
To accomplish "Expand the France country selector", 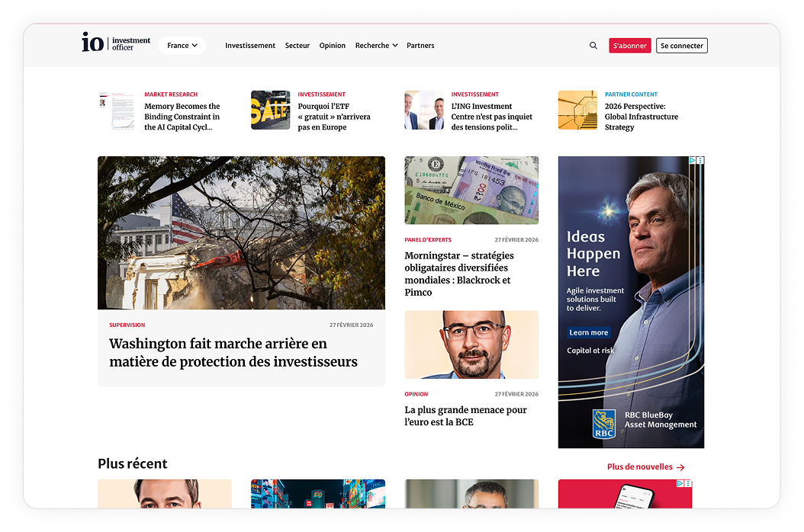I will coord(182,46).
